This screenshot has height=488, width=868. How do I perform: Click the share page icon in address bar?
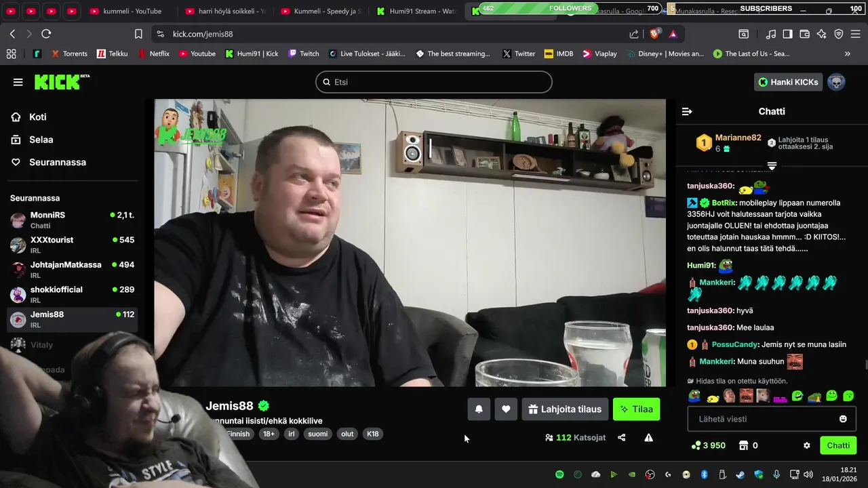(x=634, y=34)
